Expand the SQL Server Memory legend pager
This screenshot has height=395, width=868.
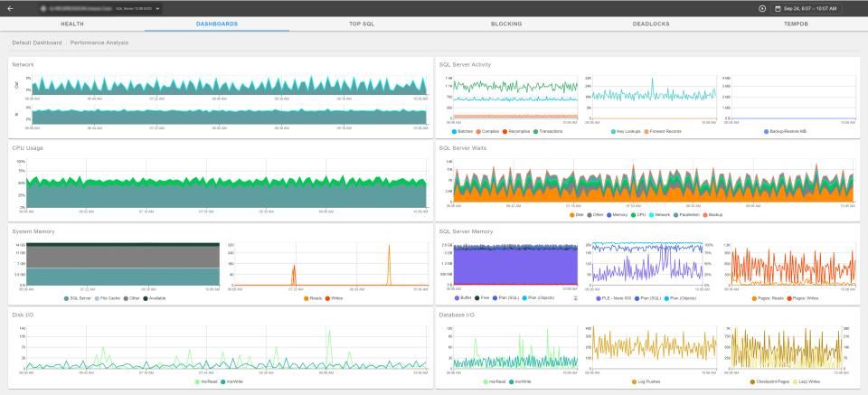(x=575, y=297)
